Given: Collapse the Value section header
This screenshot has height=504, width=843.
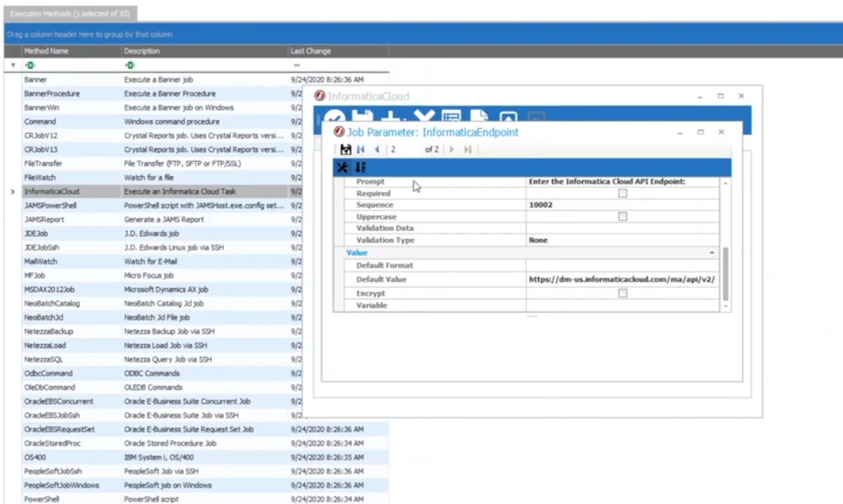Looking at the screenshot, I should pyautogui.click(x=712, y=252).
